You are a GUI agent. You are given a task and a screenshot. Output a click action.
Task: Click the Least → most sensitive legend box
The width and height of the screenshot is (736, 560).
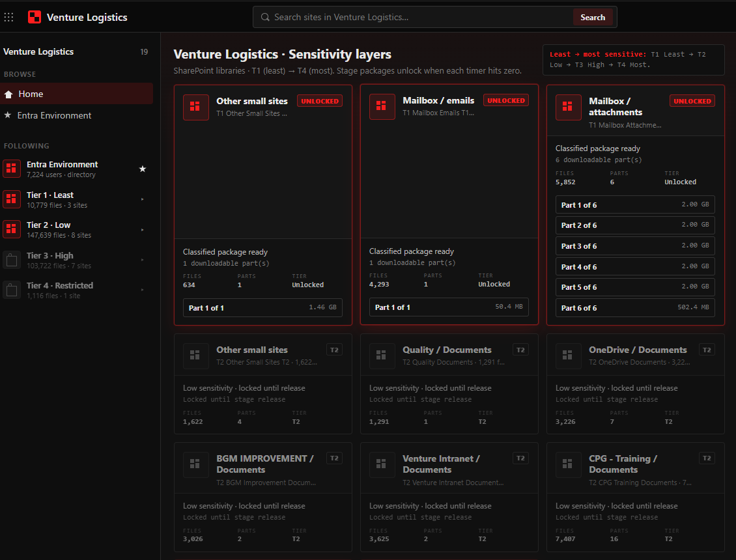coord(634,60)
